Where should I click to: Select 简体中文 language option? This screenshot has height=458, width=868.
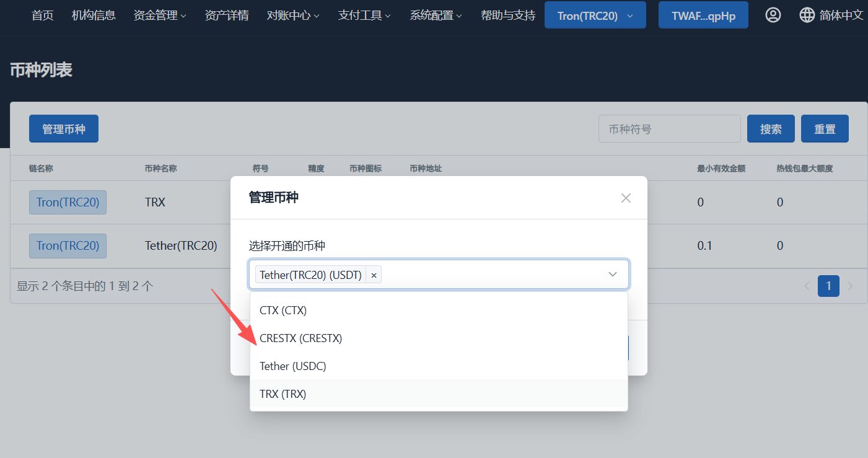point(841,14)
